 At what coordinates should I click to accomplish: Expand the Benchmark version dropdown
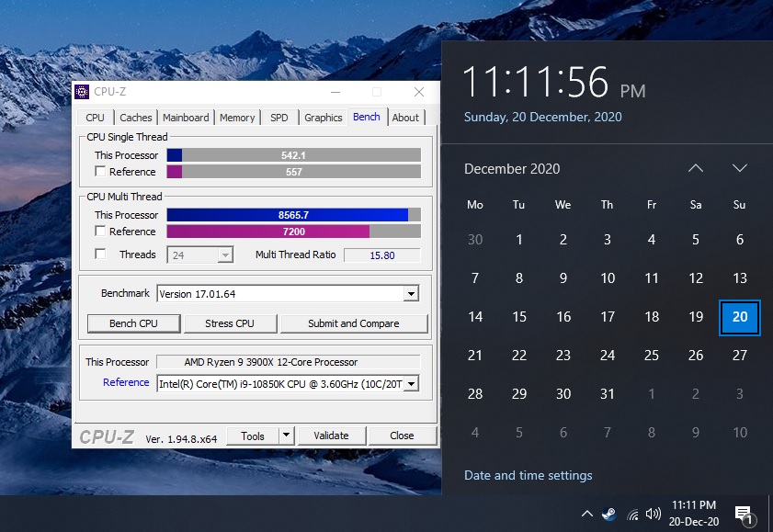(411, 294)
